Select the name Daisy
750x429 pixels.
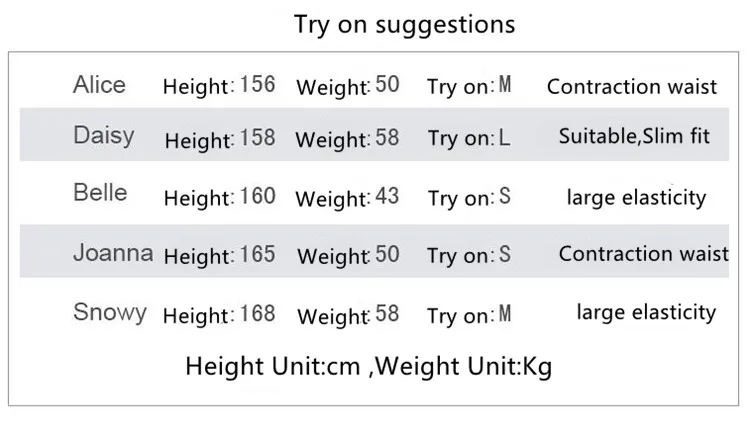tap(104, 136)
